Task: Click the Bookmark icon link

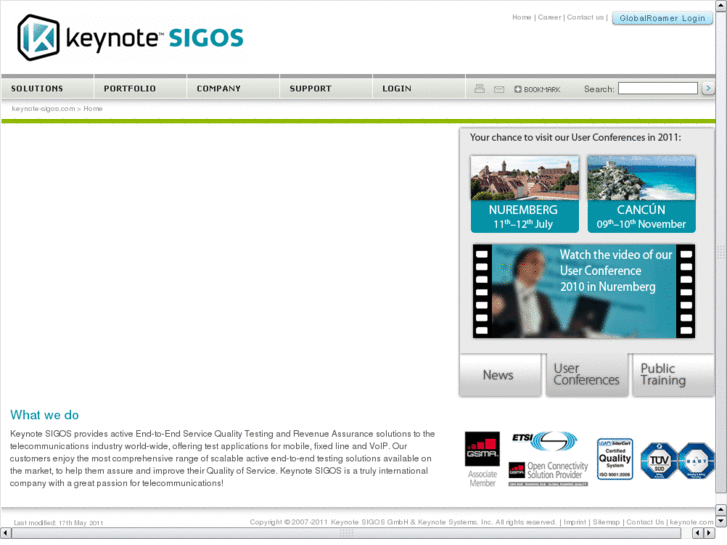Action: pyautogui.click(x=537, y=89)
